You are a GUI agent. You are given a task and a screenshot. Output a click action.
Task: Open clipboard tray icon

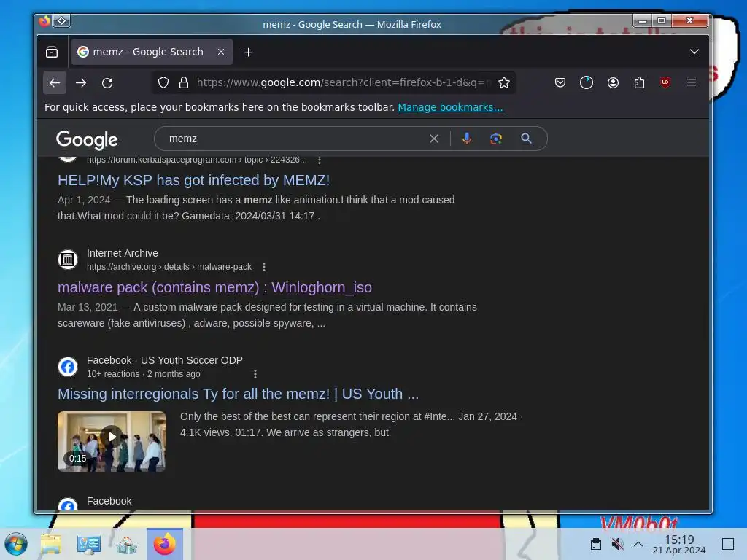(596, 544)
